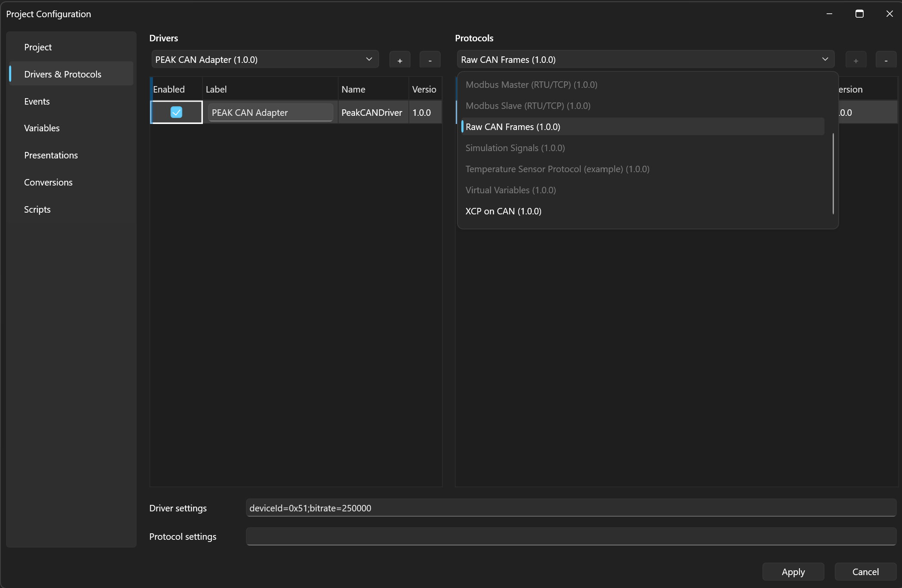The height and width of the screenshot is (588, 902).
Task: Click the Protocol settings input field
Action: click(571, 536)
